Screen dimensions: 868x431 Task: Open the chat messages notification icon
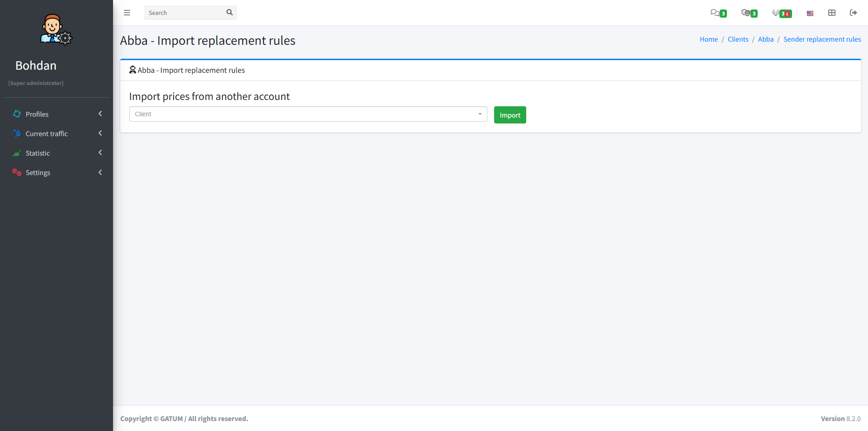coord(715,13)
